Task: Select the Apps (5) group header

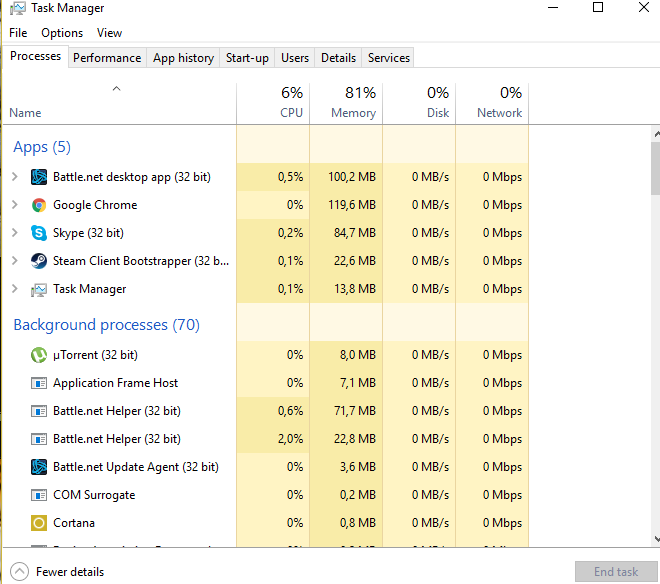Action: [x=42, y=147]
